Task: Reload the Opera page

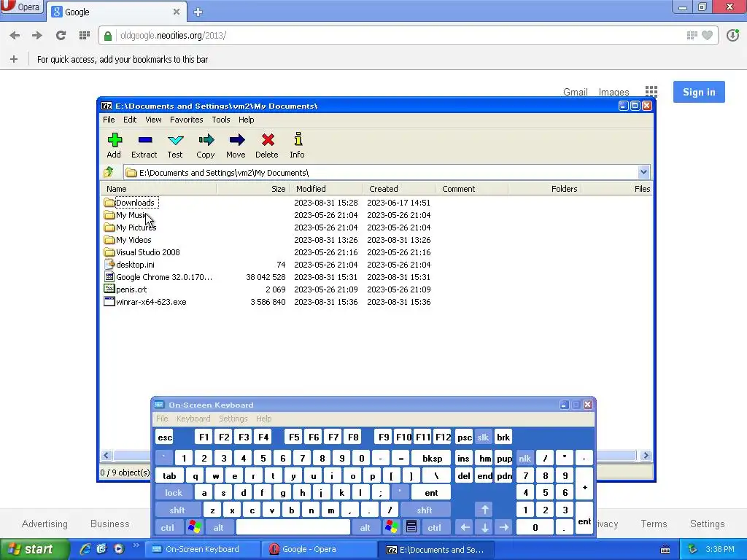Action: click(61, 35)
